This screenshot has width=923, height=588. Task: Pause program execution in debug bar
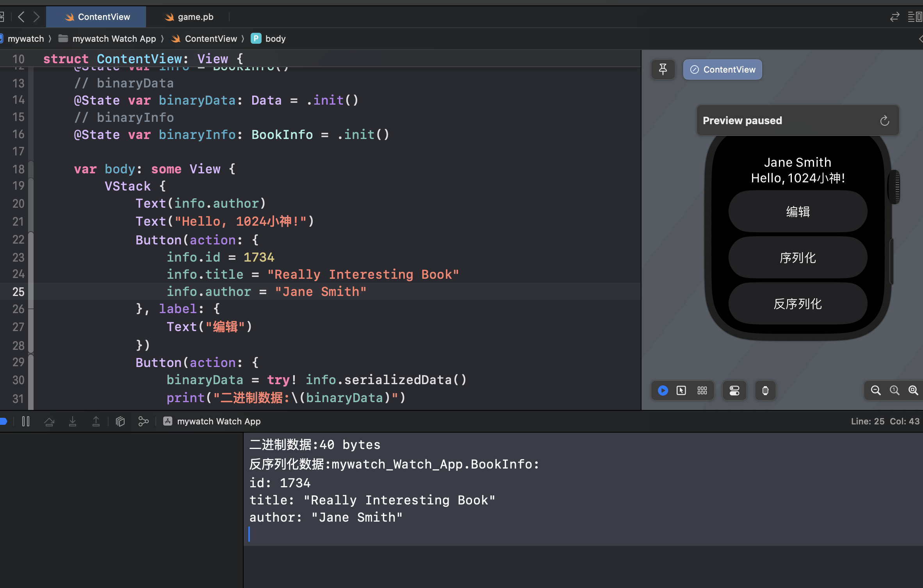point(26,421)
